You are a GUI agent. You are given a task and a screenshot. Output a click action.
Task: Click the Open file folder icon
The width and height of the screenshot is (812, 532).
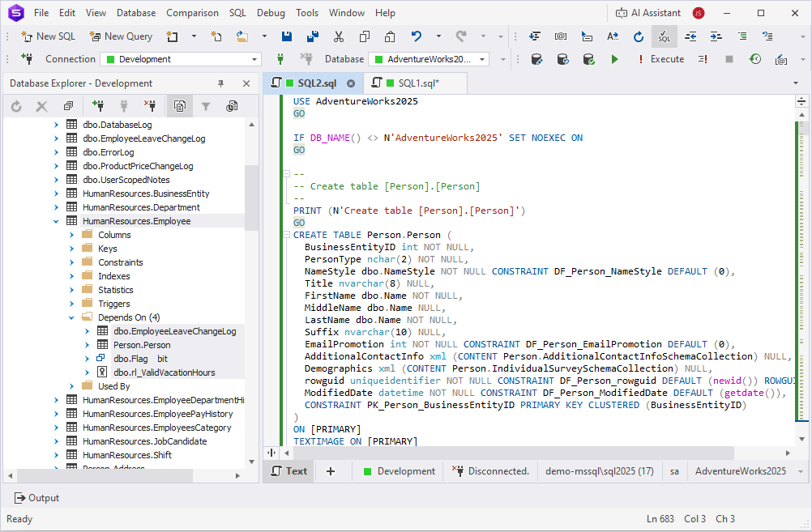(x=241, y=36)
